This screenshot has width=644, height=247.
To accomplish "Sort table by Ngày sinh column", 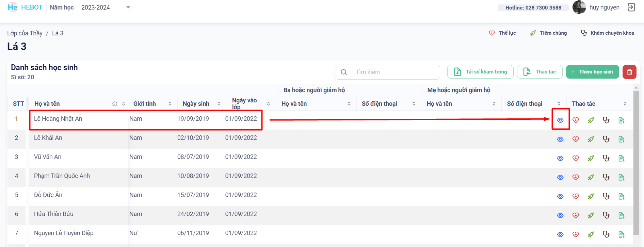I will pyautogui.click(x=219, y=104).
